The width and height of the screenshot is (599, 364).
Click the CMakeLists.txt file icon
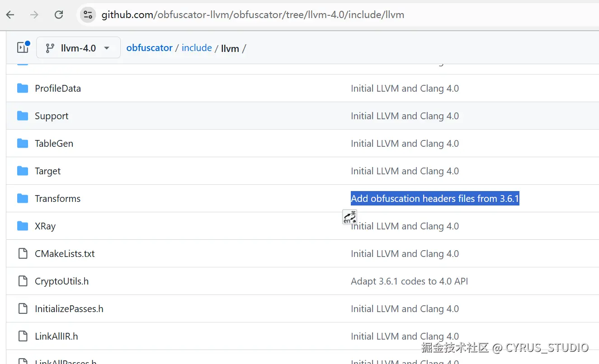click(23, 254)
